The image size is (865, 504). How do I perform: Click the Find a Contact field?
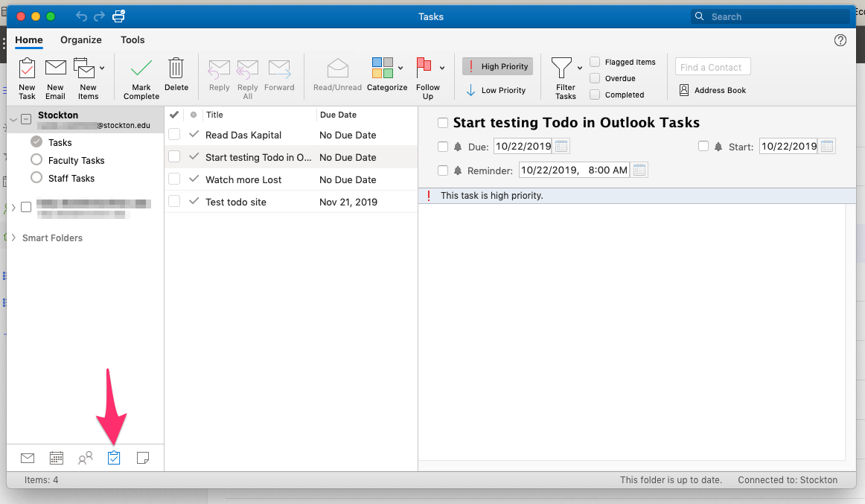point(712,67)
